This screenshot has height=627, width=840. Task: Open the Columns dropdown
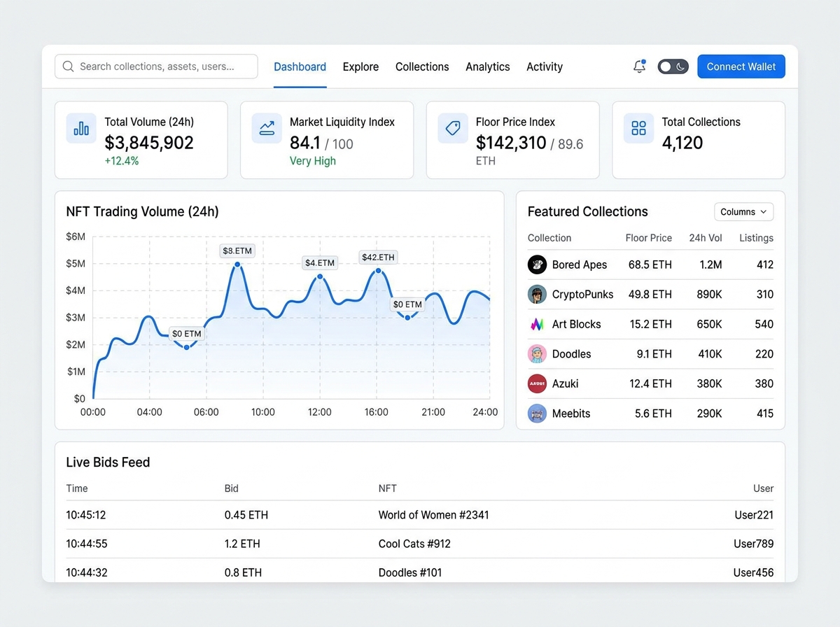(743, 211)
